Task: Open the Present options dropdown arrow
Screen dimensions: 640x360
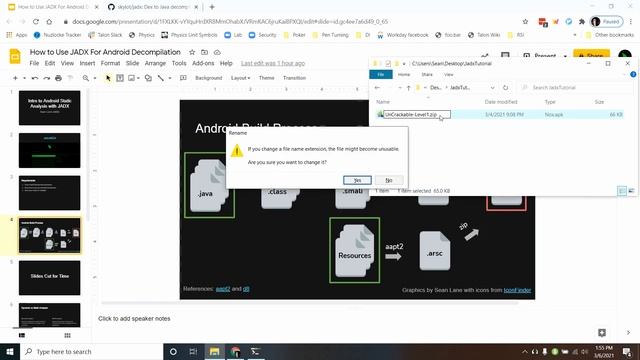Action: (x=565, y=56)
